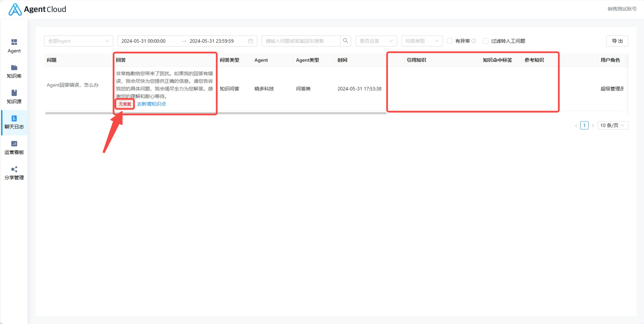
Task: Select the 聊天日志 sidebar item
Action: [x=14, y=122]
